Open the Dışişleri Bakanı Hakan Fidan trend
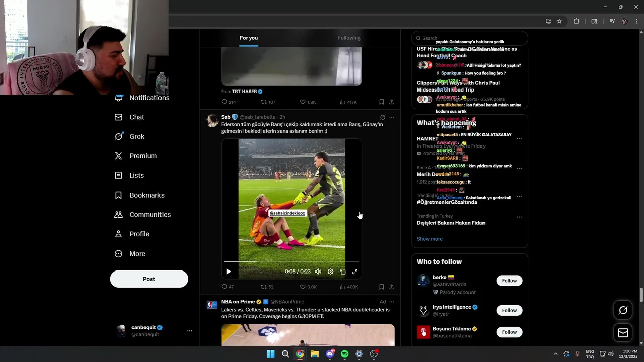The image size is (644, 362). pos(451,223)
